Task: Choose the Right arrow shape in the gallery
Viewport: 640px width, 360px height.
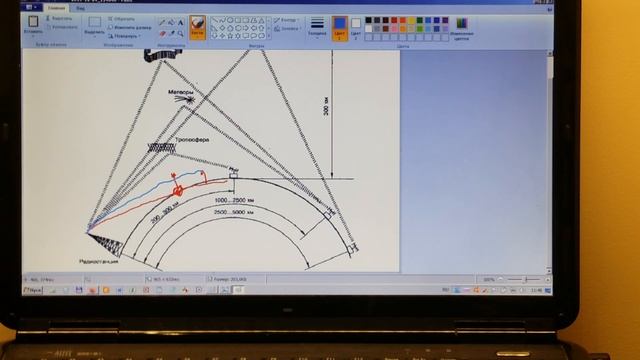Action: coord(246,28)
